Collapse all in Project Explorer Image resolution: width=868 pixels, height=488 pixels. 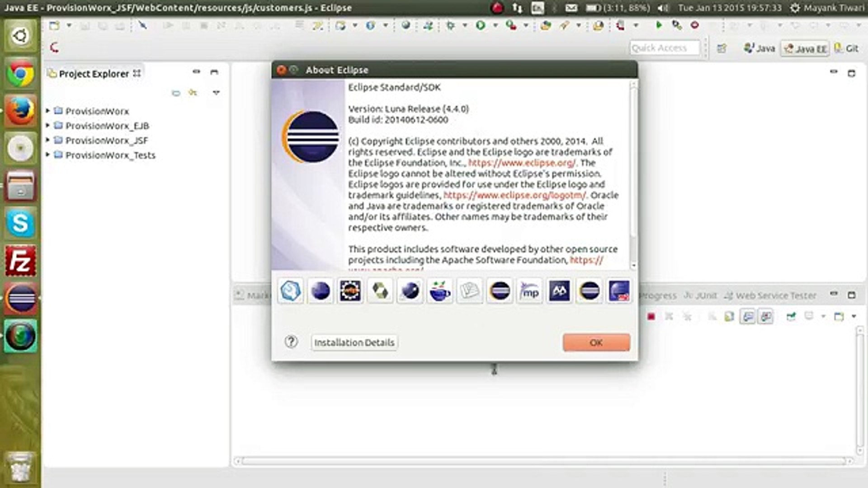176,93
